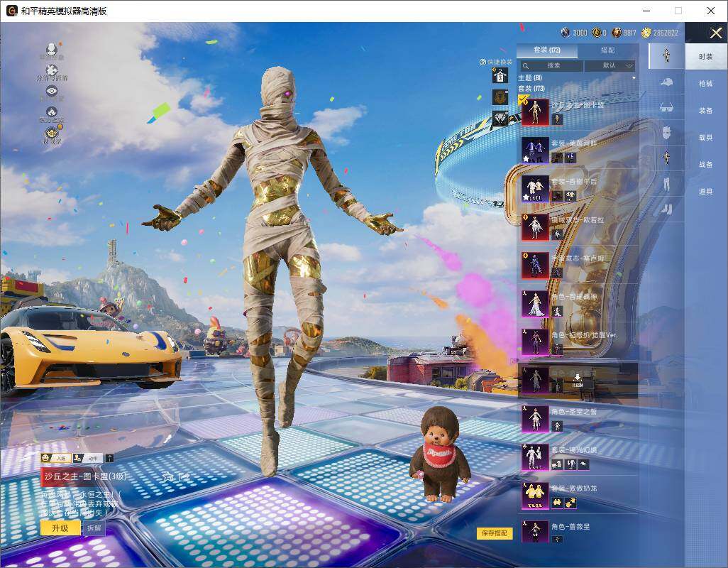Select the 套装-傲傲奶龙 outfit thumbnail
Image resolution: width=728 pixels, height=568 pixels.
[535, 496]
